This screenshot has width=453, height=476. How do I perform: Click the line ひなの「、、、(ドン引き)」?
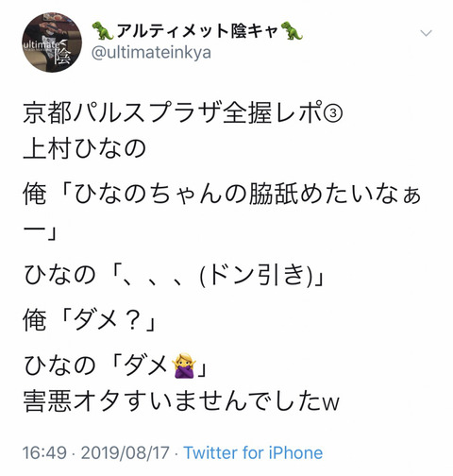pos(174,275)
